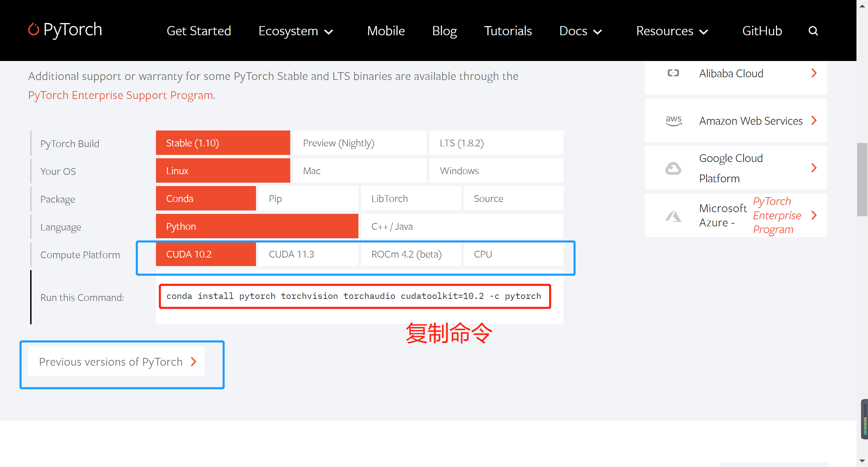This screenshot has width=868, height=467.
Task: Expand the Ecosystem dropdown menu
Action: (296, 31)
